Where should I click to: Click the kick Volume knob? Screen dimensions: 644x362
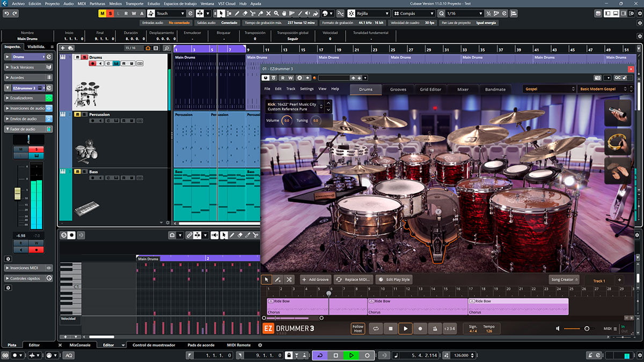click(x=287, y=121)
